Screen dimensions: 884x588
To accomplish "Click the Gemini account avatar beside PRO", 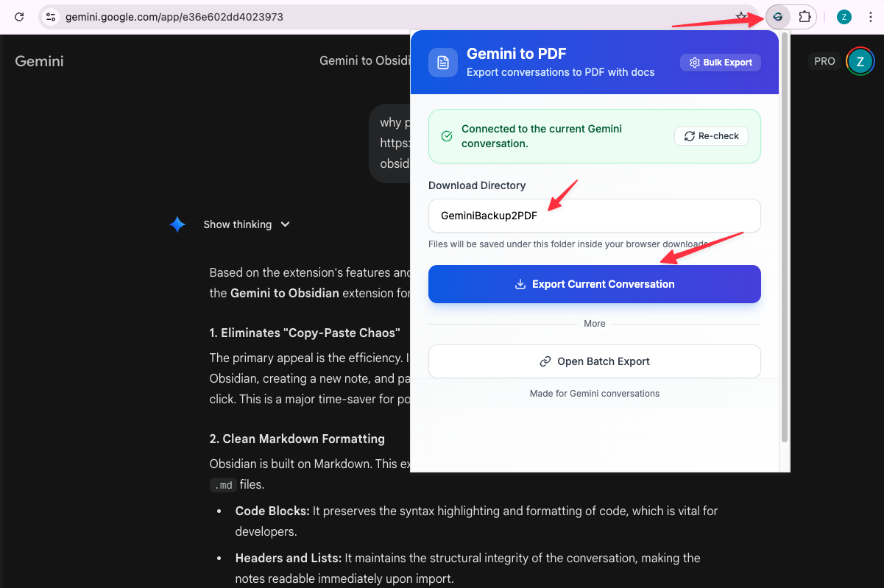I will (x=859, y=62).
